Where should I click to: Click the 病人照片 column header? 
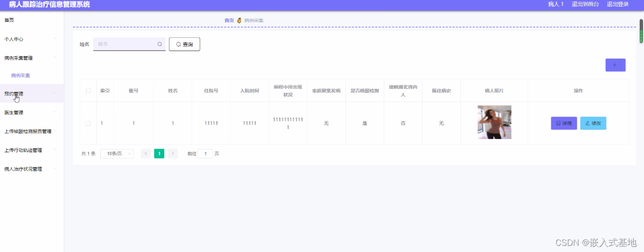click(494, 91)
